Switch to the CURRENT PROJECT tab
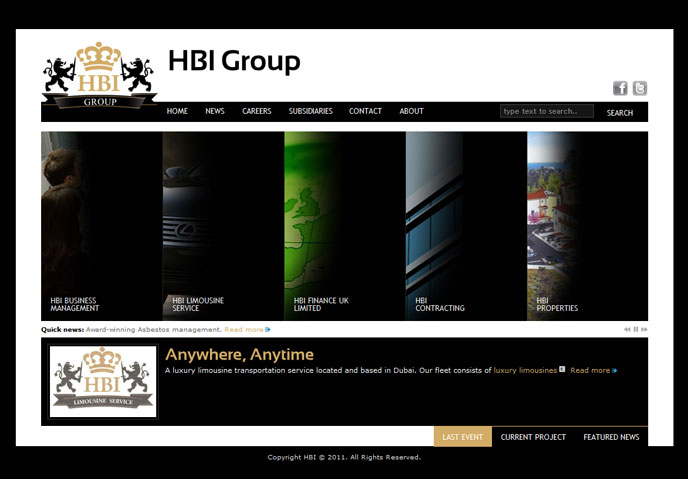 (533, 437)
